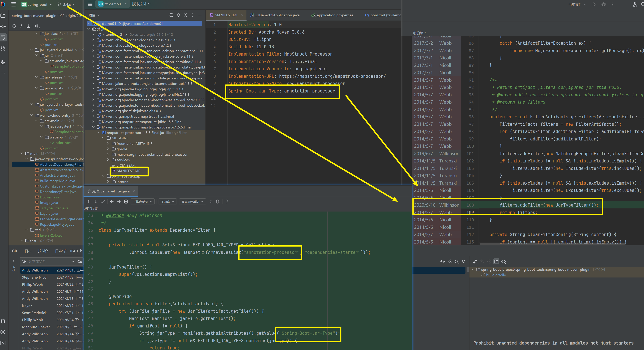Open diff help via the question mark
This screenshot has width=644, height=350.
click(226, 201)
